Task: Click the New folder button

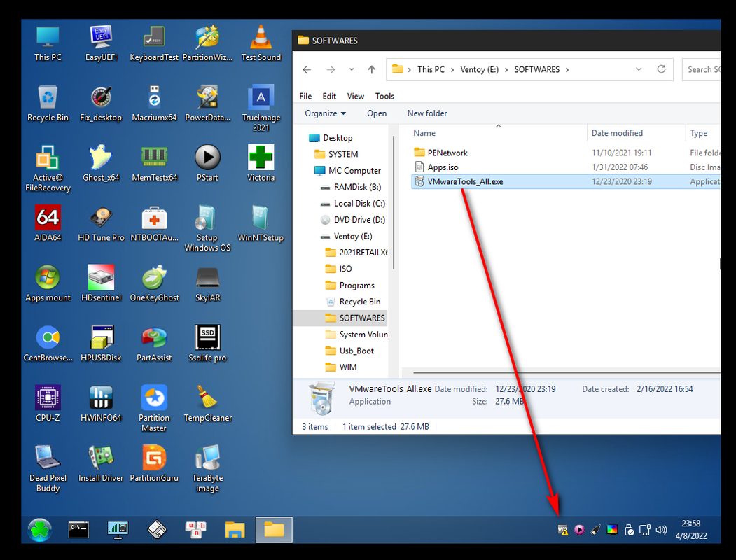Action: [427, 113]
